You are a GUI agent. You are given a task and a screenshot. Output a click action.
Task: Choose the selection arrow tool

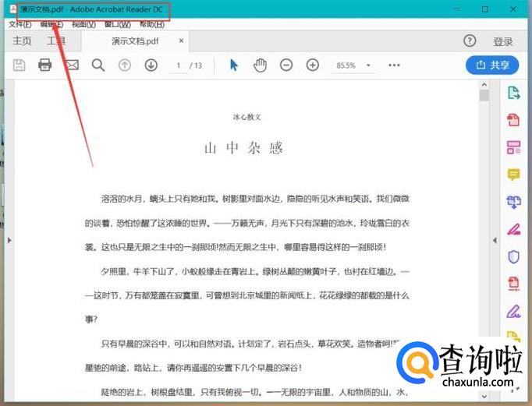pos(234,65)
